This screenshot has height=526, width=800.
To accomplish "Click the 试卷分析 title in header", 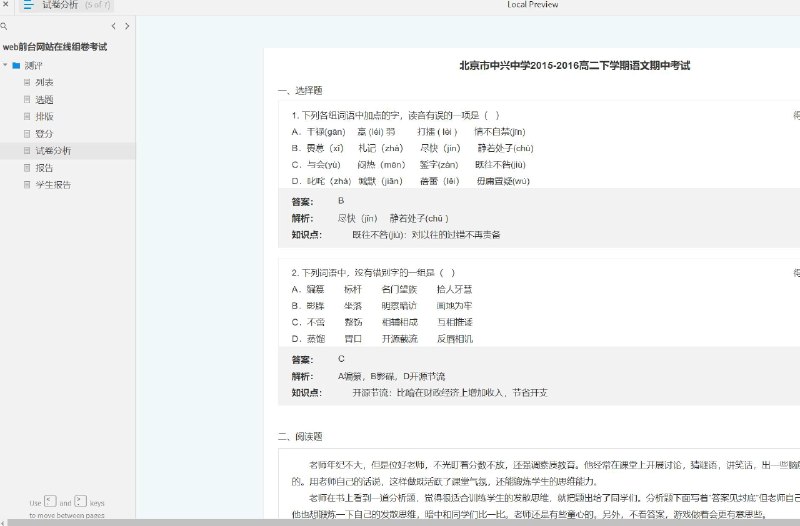I will coord(60,5).
